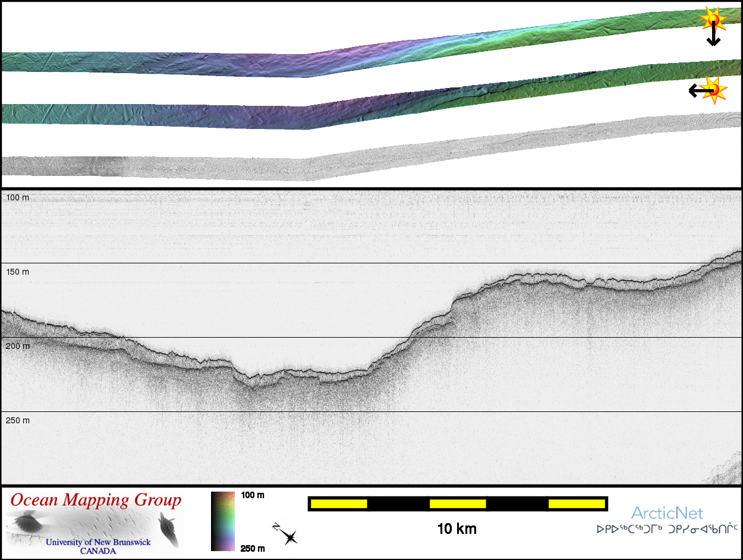Select the 250 m depth line label

(17, 420)
